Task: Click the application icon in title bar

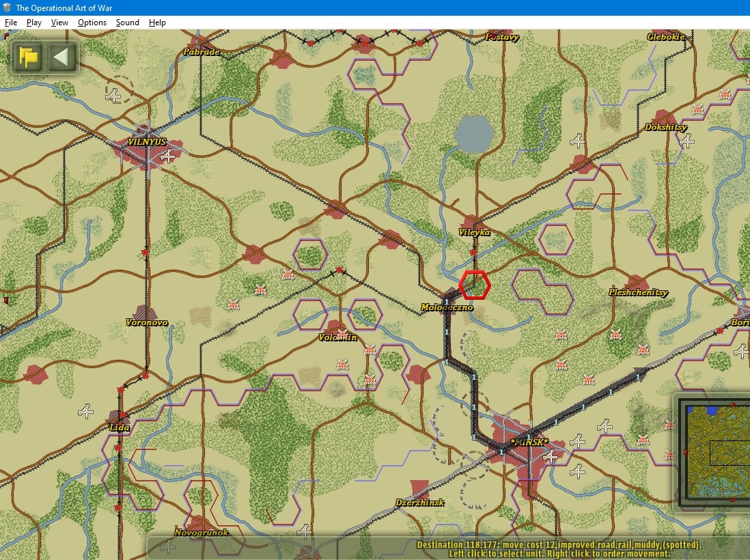Action: point(7,8)
